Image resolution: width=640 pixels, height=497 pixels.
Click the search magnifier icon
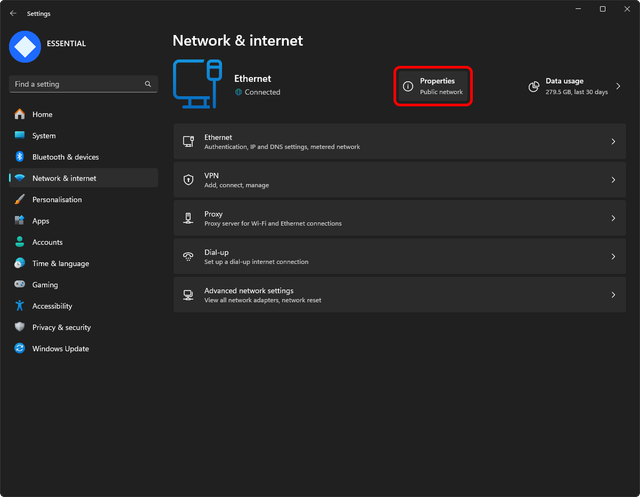148,84
